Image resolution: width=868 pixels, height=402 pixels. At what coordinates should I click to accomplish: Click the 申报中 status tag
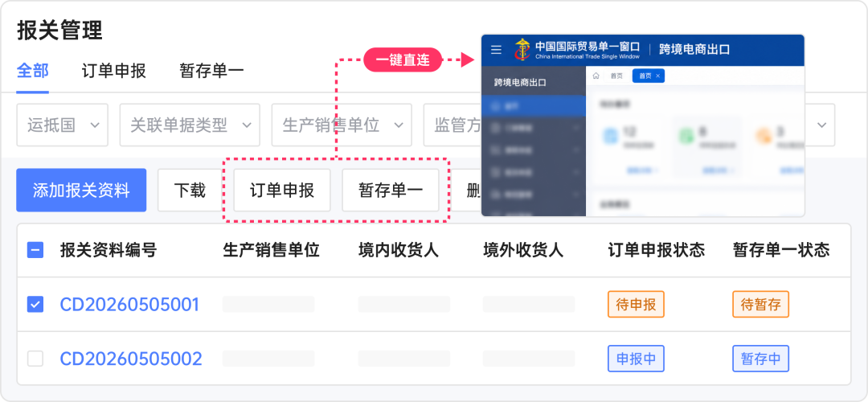(636, 359)
